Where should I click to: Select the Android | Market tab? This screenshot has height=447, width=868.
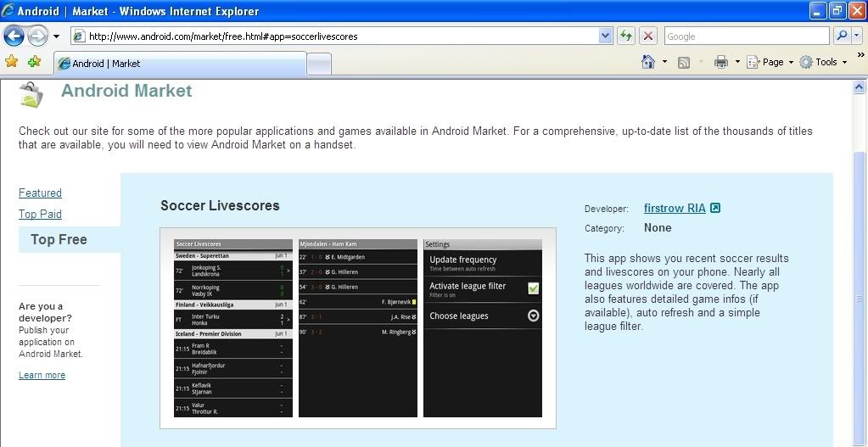(180, 64)
